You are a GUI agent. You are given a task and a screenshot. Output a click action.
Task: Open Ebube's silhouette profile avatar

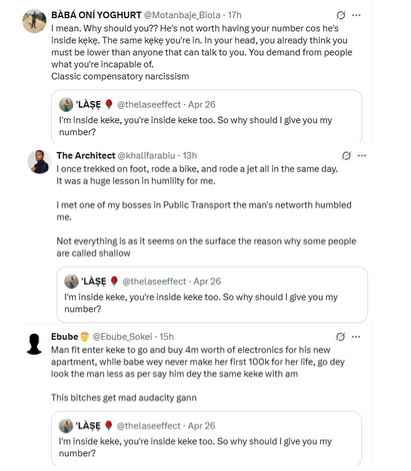click(34, 344)
